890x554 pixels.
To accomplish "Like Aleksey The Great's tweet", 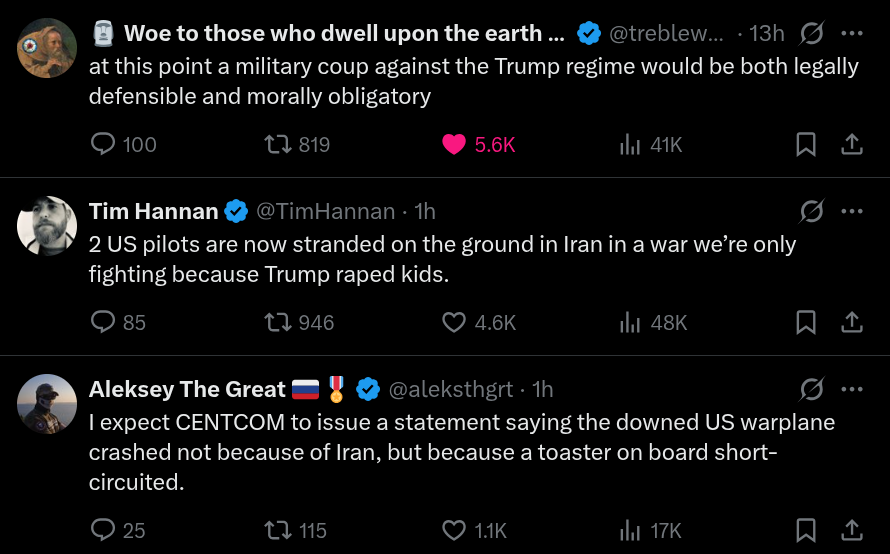I will pyautogui.click(x=454, y=530).
